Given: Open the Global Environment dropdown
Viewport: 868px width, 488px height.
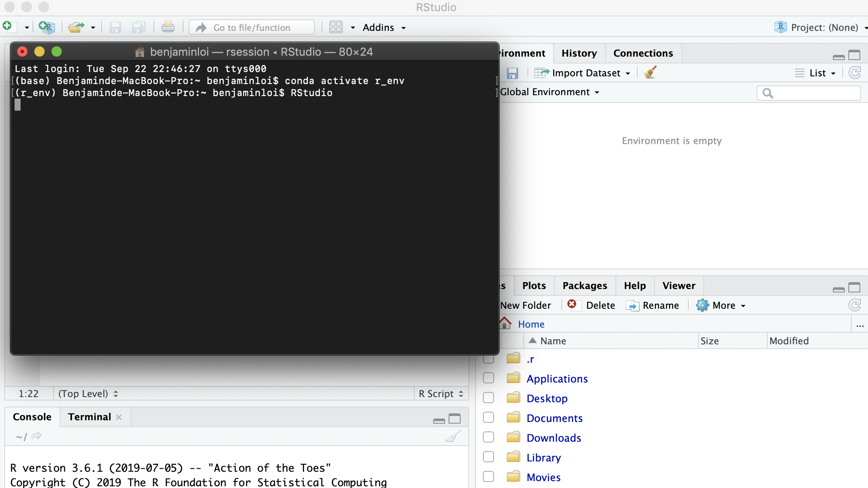Looking at the screenshot, I should point(550,92).
